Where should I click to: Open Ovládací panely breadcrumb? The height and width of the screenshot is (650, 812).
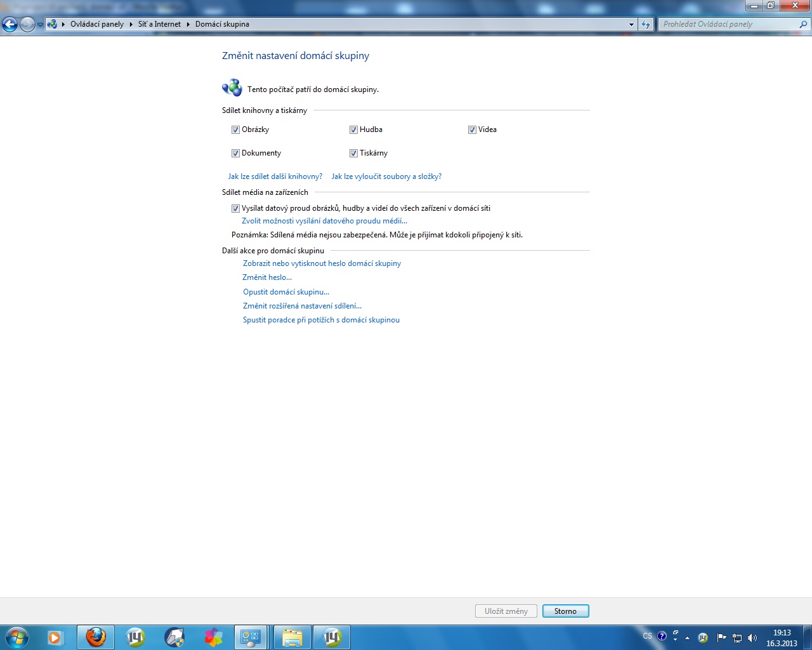[x=97, y=24]
